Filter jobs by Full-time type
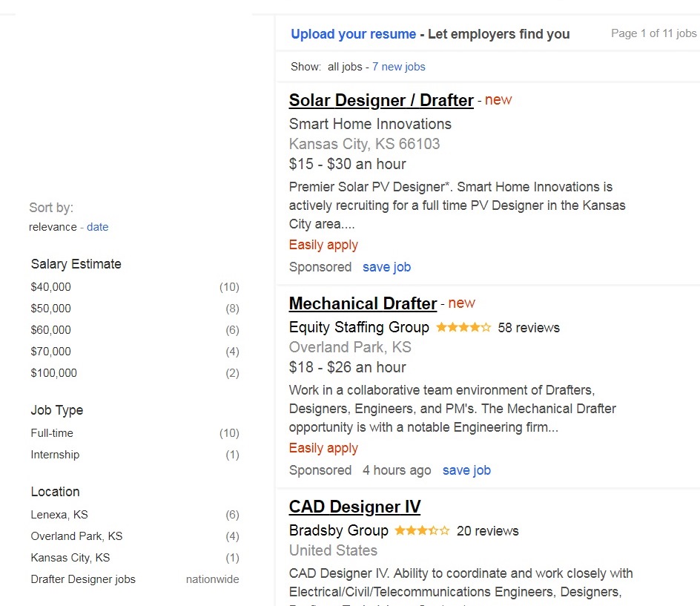This screenshot has height=606, width=700. (52, 433)
